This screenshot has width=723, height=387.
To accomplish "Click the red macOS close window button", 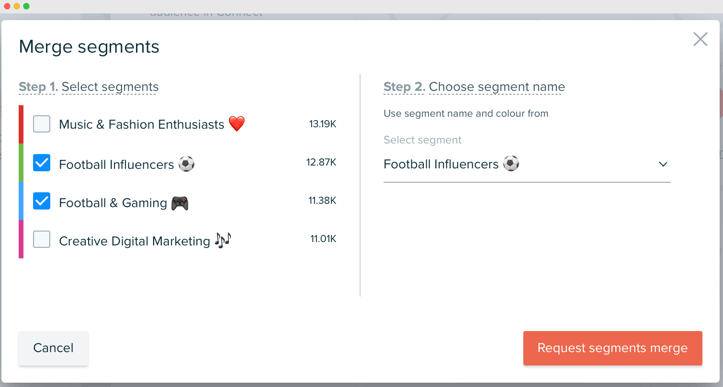I will pos(7,6).
